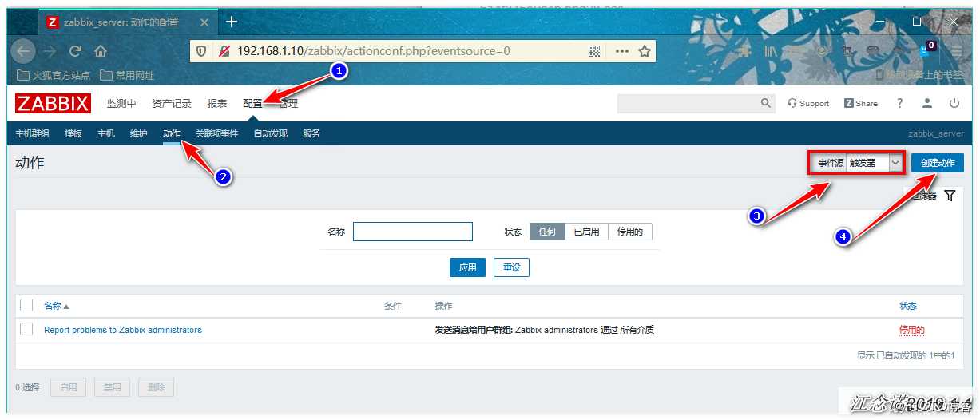The width and height of the screenshot is (980, 420).
Task: Switch to the 主机群组 submenu
Action: tap(32, 133)
